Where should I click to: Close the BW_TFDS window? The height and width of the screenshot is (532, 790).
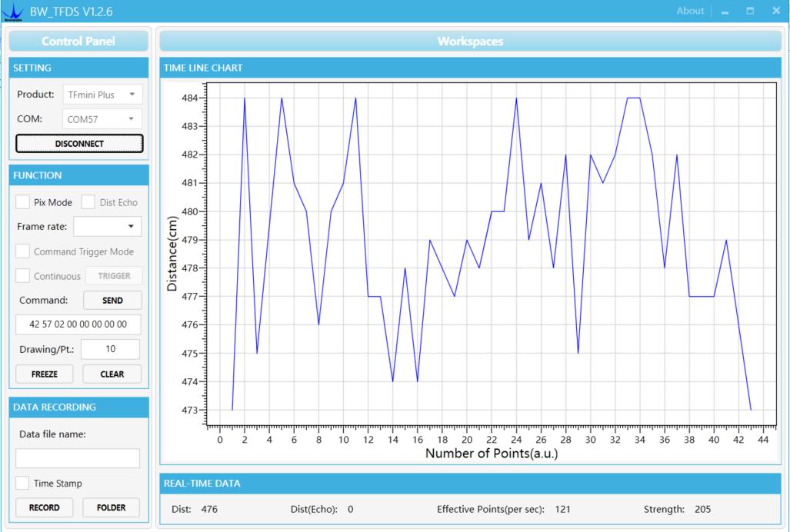(x=776, y=11)
